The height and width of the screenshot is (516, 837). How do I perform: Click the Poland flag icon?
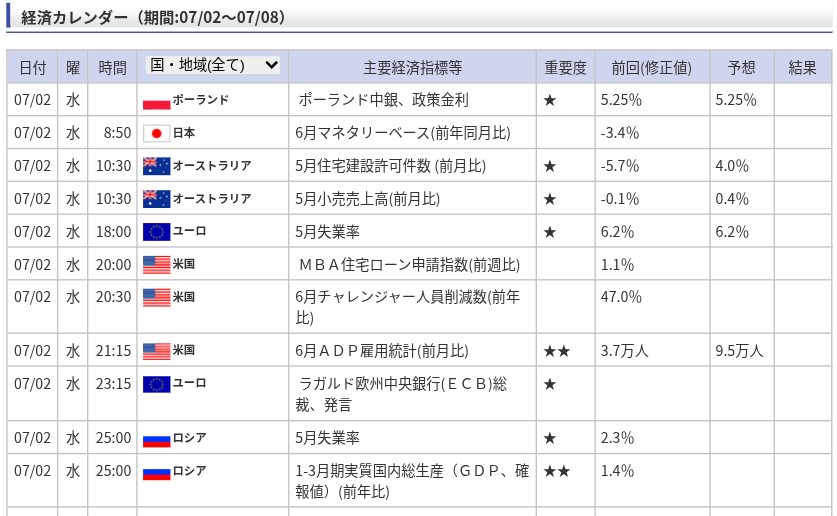point(156,101)
